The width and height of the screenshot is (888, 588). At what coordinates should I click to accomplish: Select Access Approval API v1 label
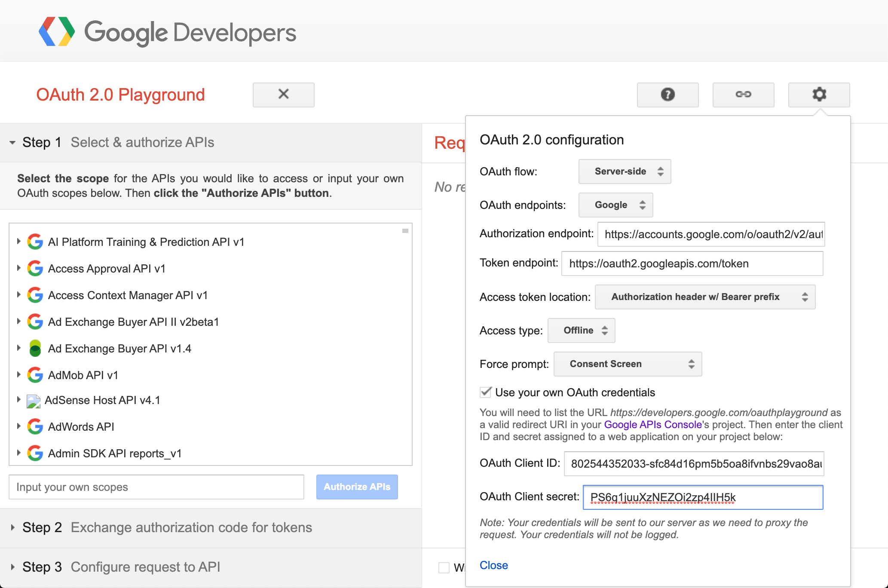[107, 269]
